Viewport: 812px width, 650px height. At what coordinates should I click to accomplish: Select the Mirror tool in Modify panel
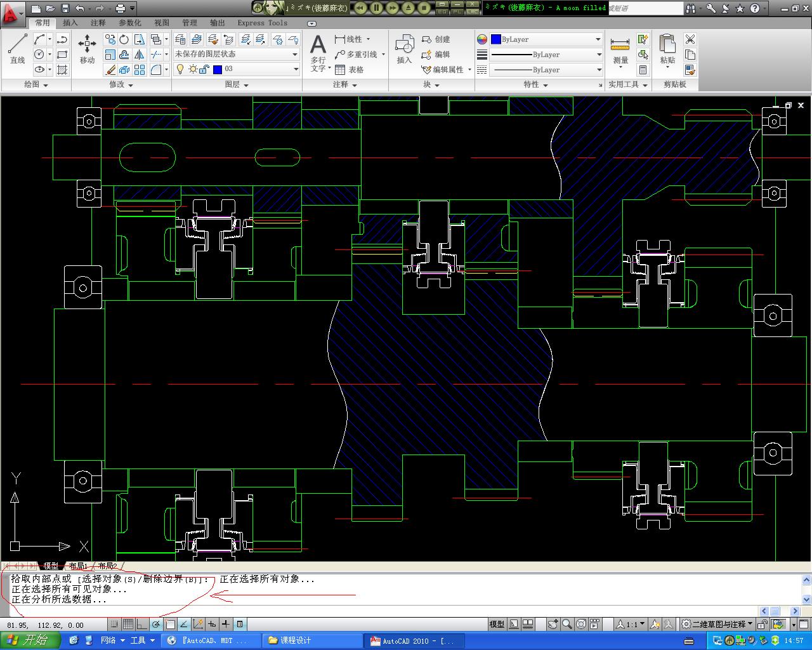coord(139,55)
